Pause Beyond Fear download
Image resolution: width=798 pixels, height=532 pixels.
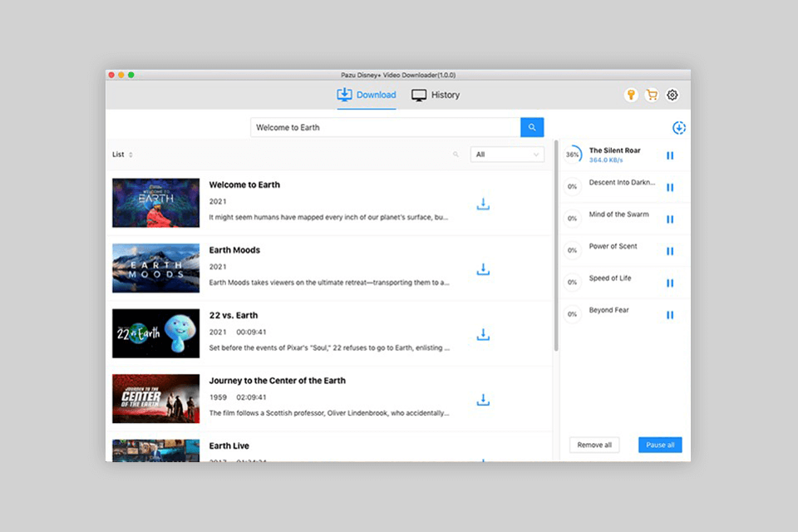[670, 315]
